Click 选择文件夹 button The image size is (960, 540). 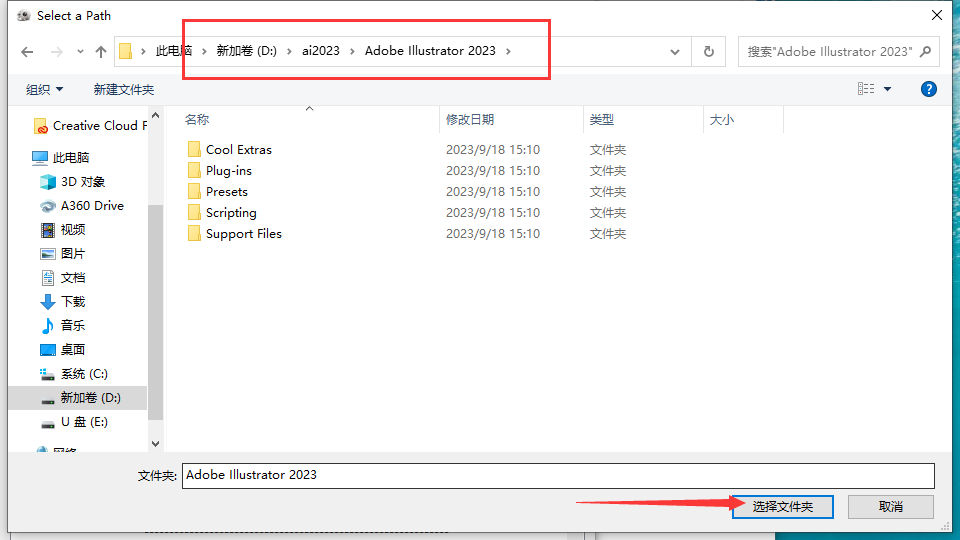[782, 507]
